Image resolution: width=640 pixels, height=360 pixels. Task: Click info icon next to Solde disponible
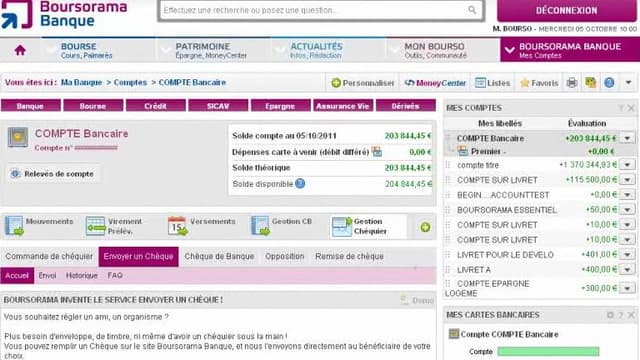pos(300,184)
